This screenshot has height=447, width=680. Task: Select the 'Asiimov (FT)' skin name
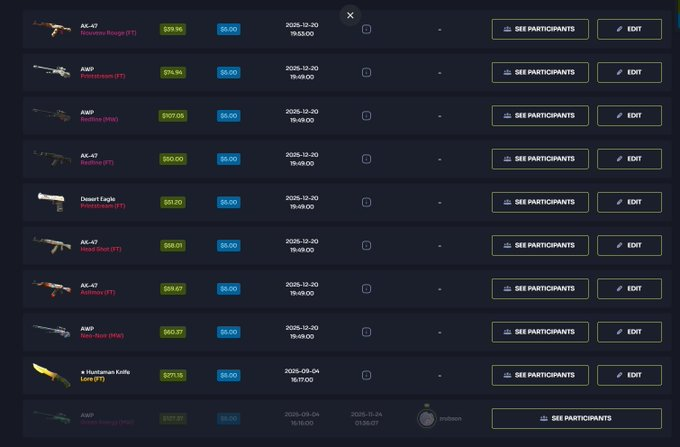(98, 293)
